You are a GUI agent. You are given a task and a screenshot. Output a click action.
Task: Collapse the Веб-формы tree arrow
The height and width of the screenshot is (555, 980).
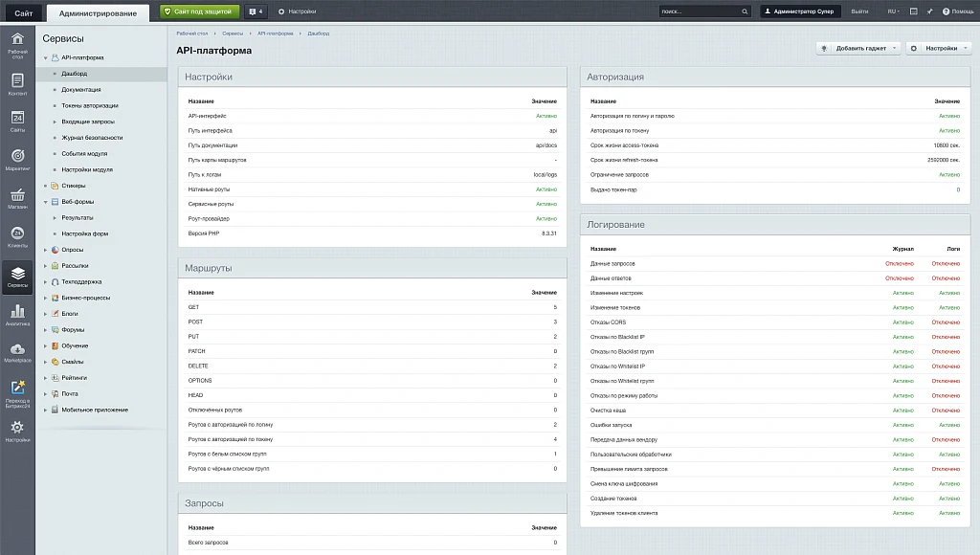coord(46,202)
